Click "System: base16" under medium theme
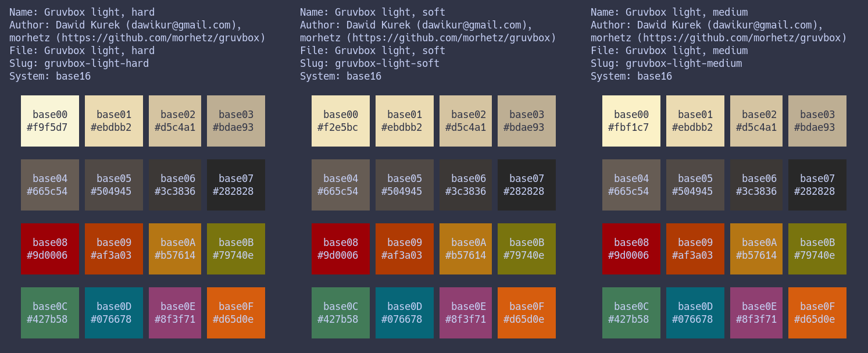This screenshot has height=353, width=868. point(631,76)
